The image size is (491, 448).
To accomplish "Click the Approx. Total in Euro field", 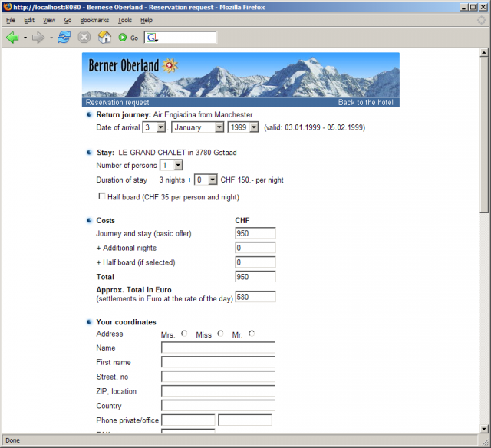I will coord(255,297).
